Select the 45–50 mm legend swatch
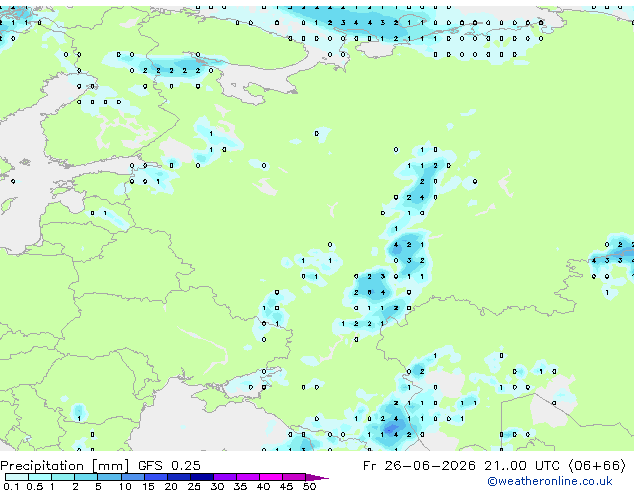Image resolution: width=634 pixels, height=490 pixels. (294, 477)
